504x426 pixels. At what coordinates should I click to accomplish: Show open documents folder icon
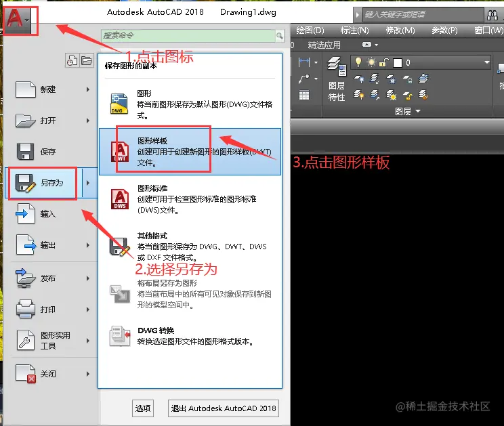[x=87, y=60]
